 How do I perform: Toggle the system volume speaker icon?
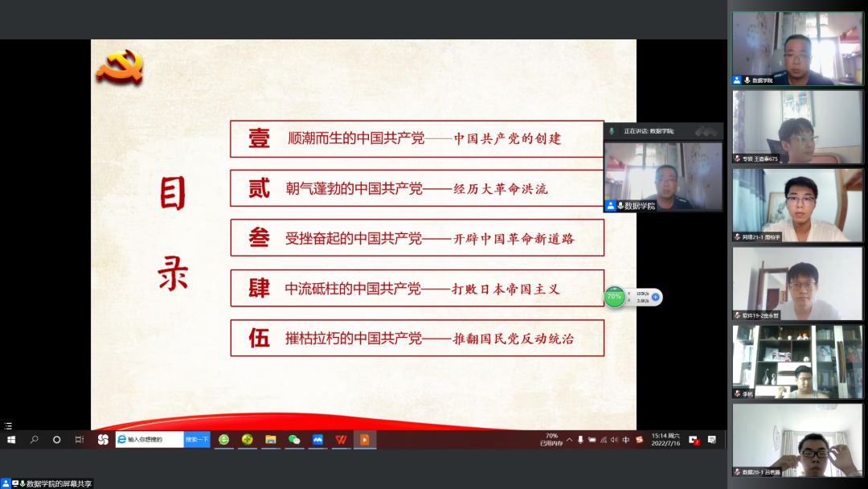pyautogui.click(x=614, y=440)
